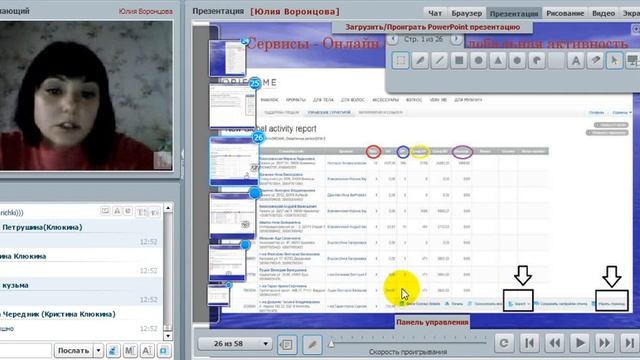Open the empty color box in drawing toolbar
640x360 pixels.
tap(556, 60)
